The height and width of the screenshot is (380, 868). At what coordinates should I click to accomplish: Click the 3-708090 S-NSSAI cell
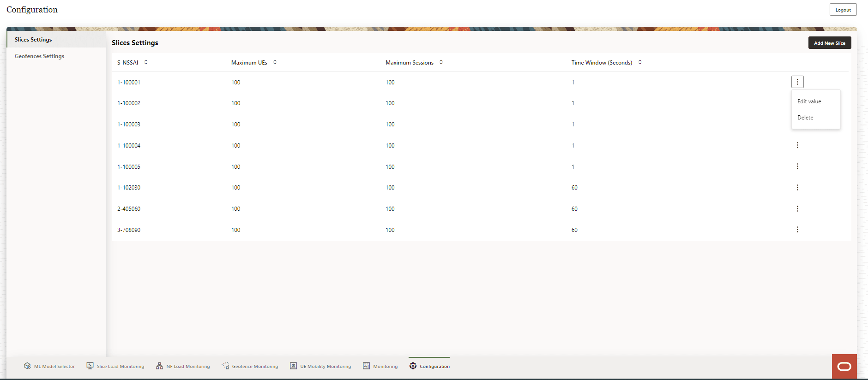129,230
